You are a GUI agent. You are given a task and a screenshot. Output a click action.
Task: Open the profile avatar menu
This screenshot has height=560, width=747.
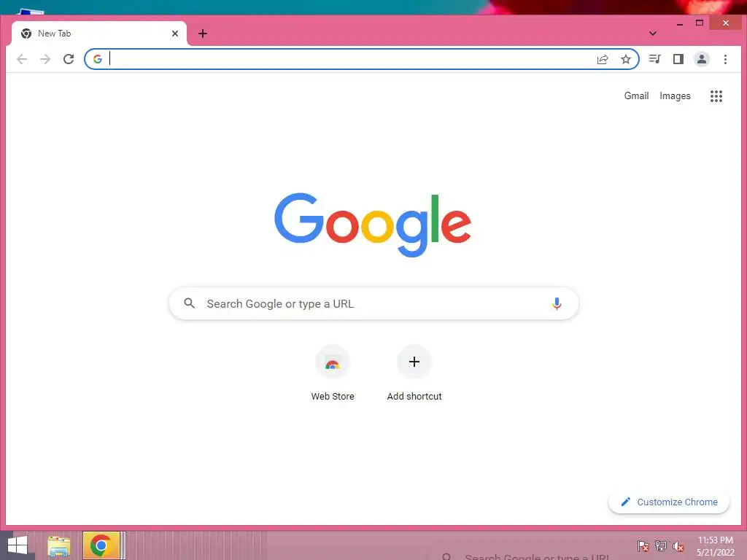click(702, 59)
